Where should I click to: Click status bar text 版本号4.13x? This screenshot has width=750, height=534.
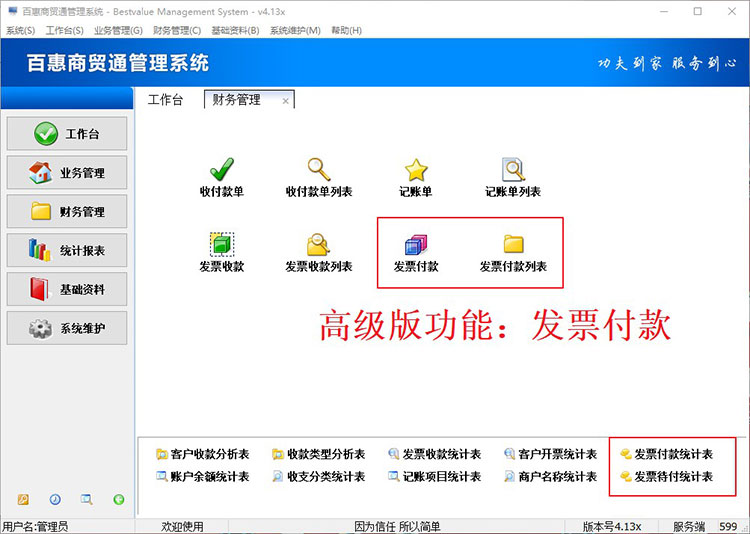coord(612,527)
